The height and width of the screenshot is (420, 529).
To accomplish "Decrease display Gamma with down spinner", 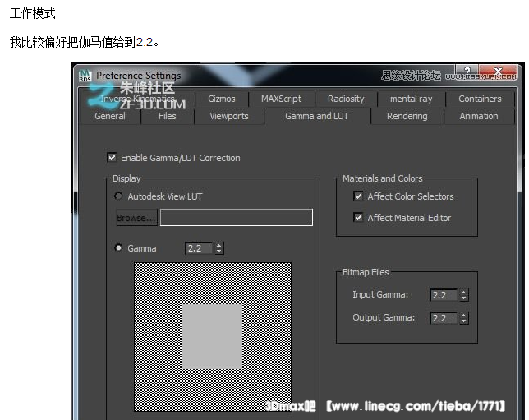I will 219,252.
